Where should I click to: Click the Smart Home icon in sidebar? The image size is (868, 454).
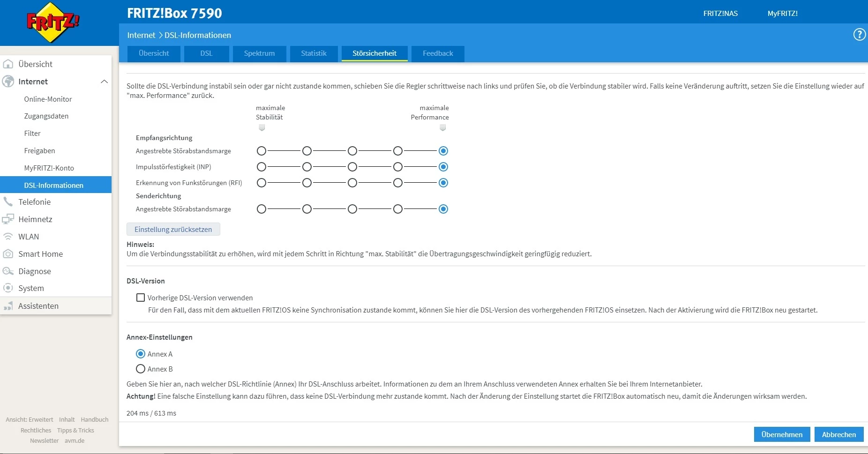pos(8,253)
